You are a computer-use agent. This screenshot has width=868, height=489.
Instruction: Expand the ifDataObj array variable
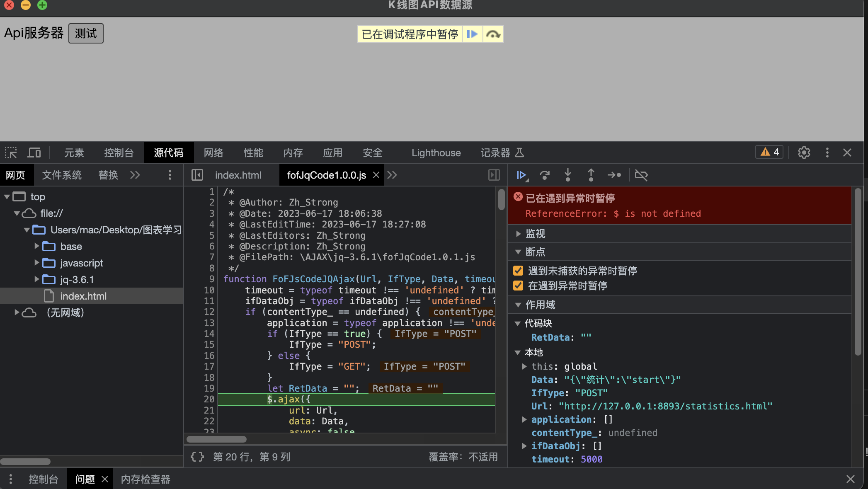[x=524, y=446]
